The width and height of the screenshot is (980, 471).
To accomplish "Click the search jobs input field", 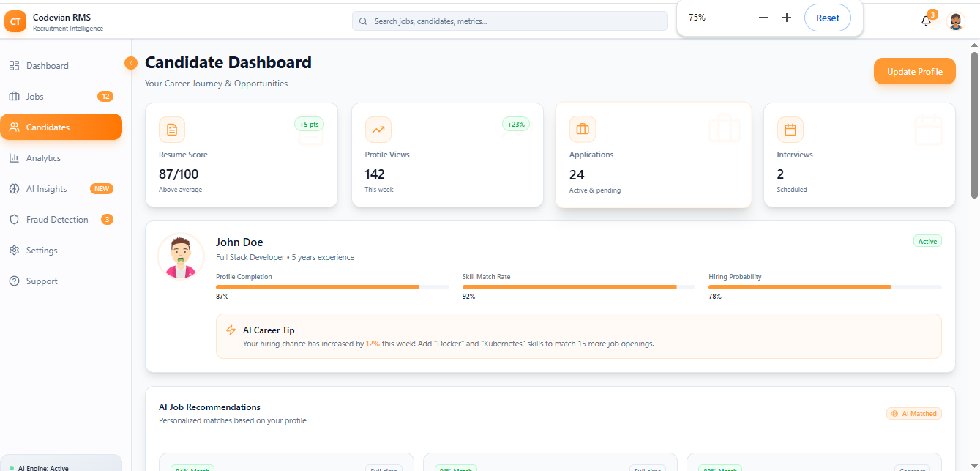I will [x=510, y=21].
